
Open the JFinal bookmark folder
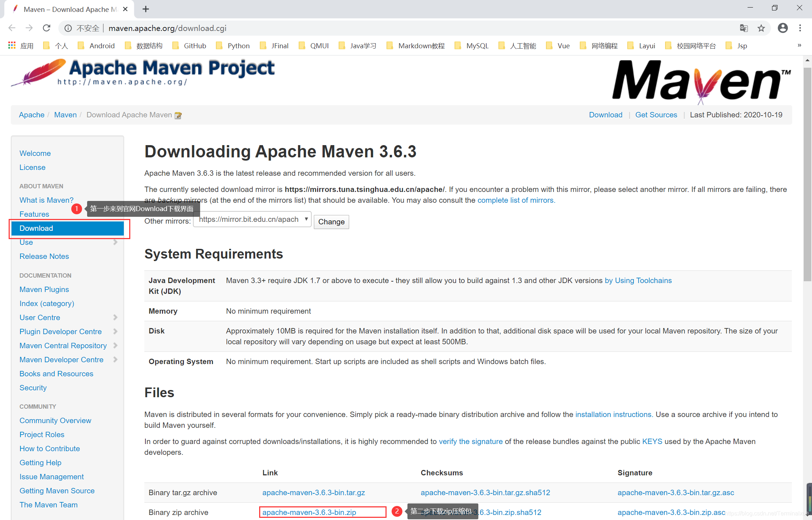pyautogui.click(x=274, y=46)
